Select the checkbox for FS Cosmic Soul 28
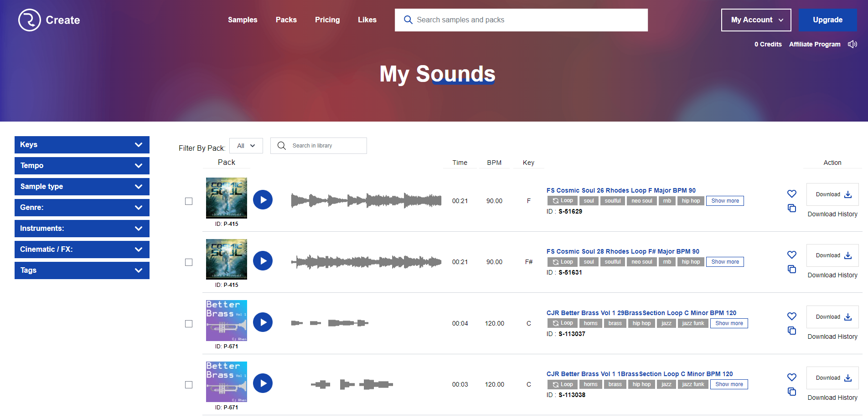The image size is (868, 418). click(189, 262)
